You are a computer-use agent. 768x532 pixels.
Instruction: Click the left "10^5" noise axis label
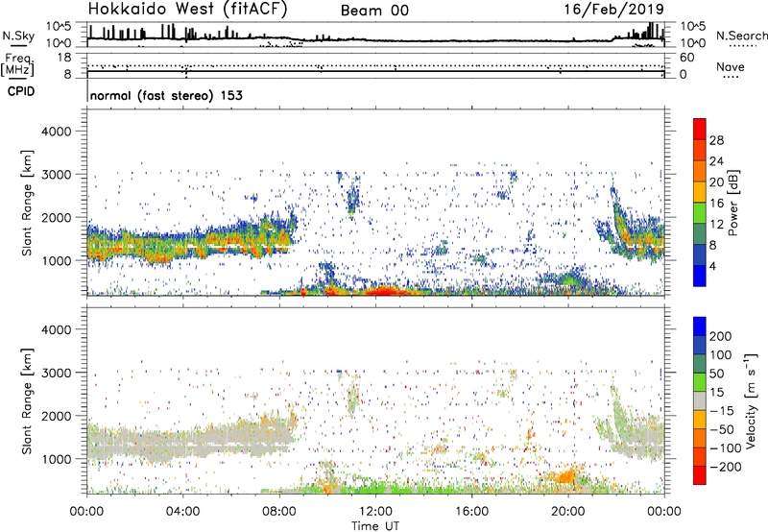pyautogui.click(x=60, y=27)
